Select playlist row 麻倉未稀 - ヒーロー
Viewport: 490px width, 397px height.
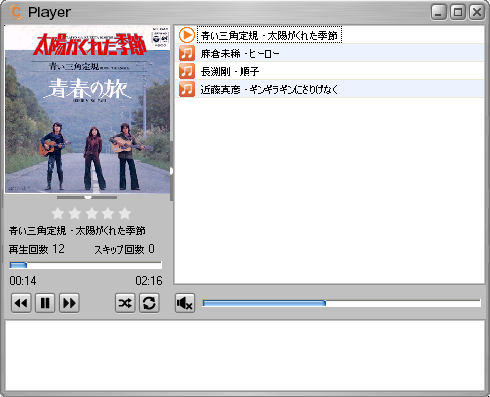point(329,53)
